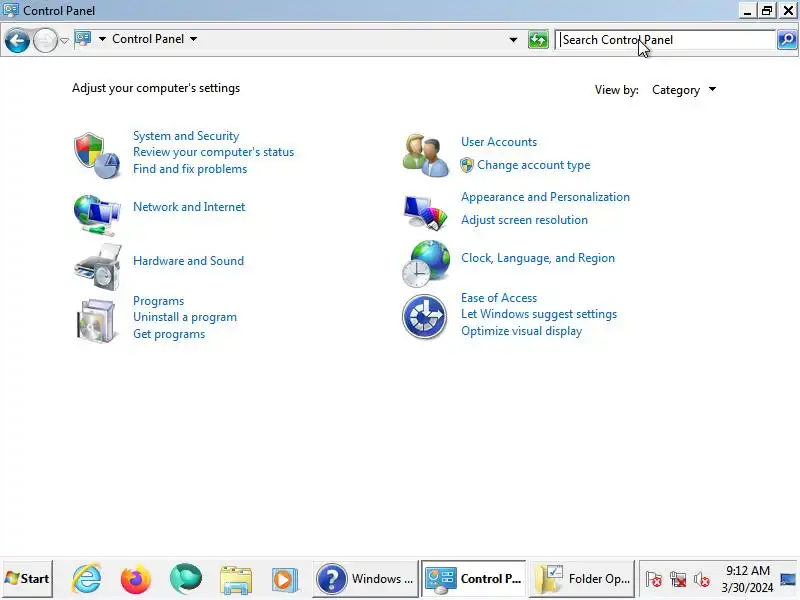
Task: Launch Windows Media Player from taskbar
Action: point(284,580)
